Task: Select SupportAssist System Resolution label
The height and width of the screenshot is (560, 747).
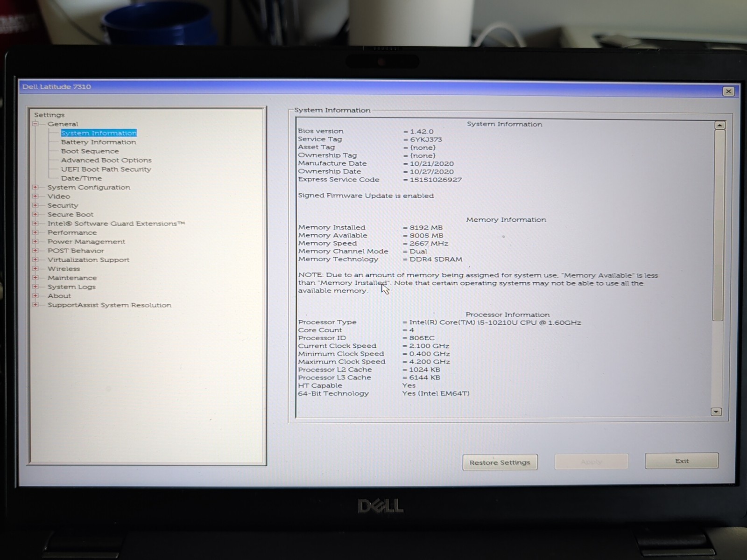Action: point(109,305)
